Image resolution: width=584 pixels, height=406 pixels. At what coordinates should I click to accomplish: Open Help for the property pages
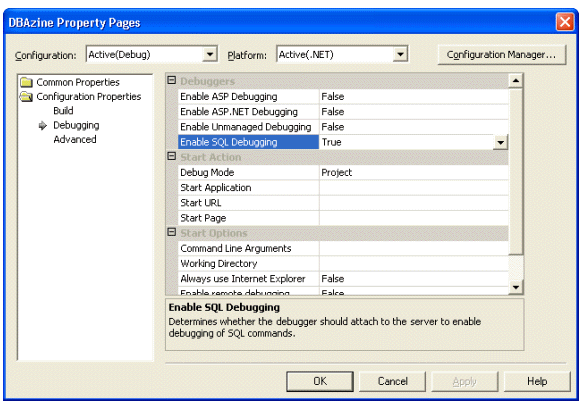pyautogui.click(x=537, y=381)
